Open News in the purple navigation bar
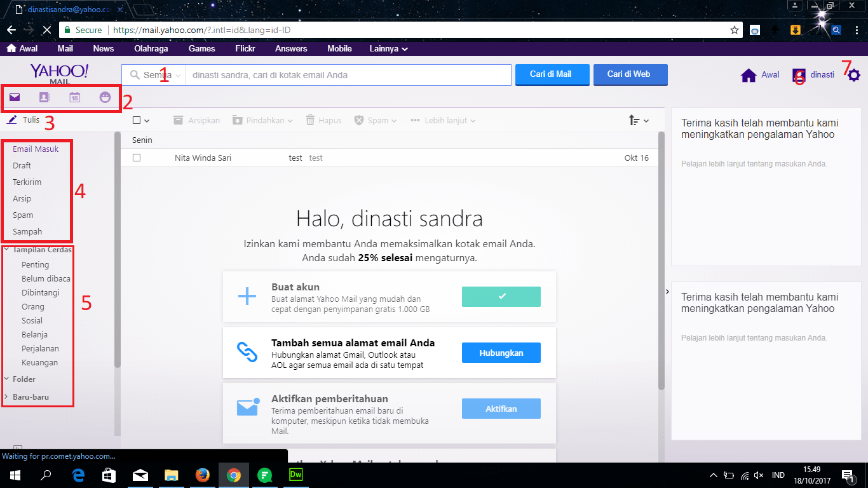 pyautogui.click(x=104, y=48)
